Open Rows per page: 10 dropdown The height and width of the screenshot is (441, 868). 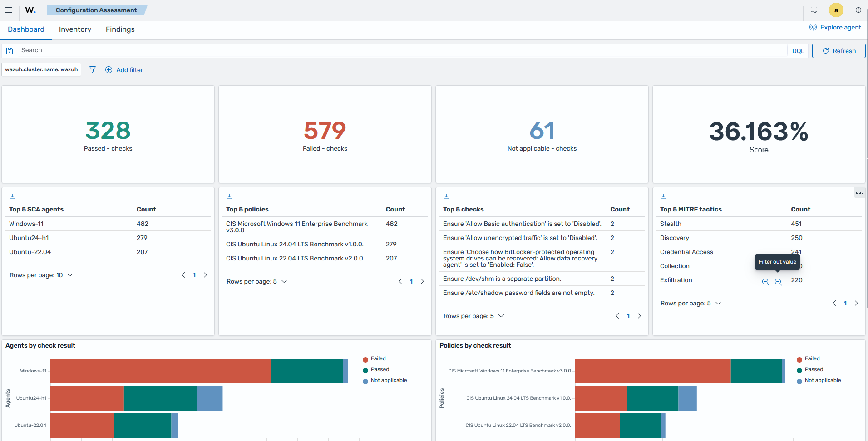[41, 275]
